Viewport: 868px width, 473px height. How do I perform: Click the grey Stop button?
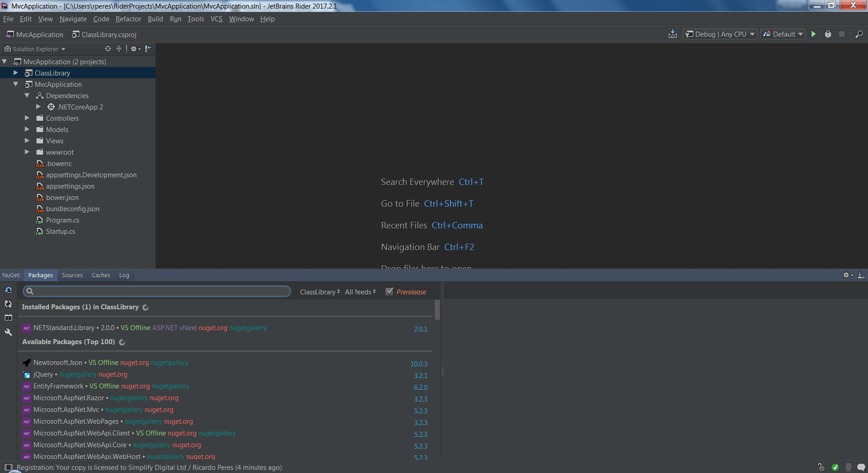pos(842,34)
